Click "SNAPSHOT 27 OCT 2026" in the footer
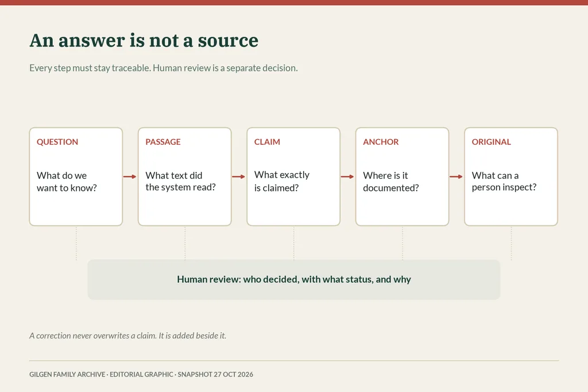The width and height of the screenshot is (588, 392). [215, 374]
